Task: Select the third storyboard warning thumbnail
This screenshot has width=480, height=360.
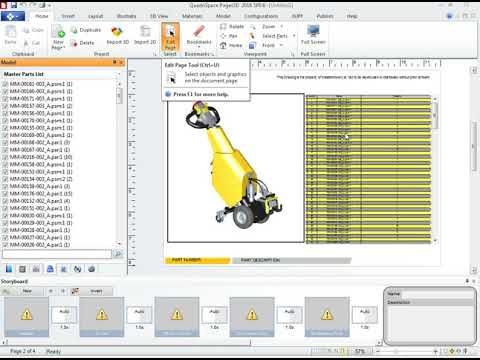Action: pos(177,317)
